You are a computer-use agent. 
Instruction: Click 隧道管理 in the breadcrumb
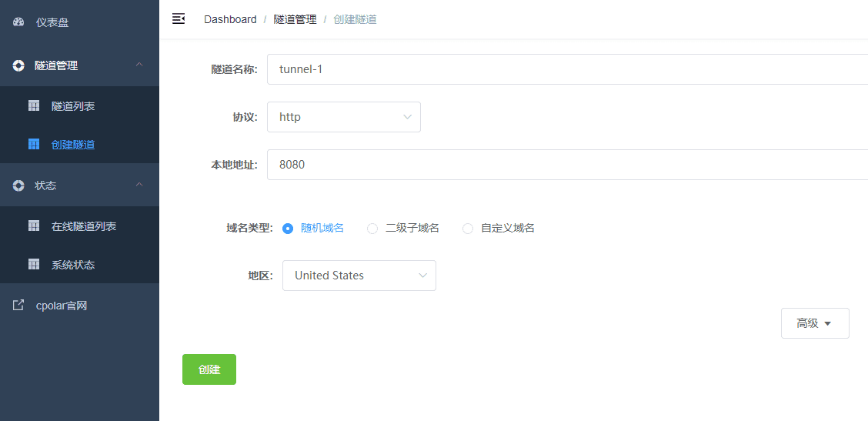295,19
